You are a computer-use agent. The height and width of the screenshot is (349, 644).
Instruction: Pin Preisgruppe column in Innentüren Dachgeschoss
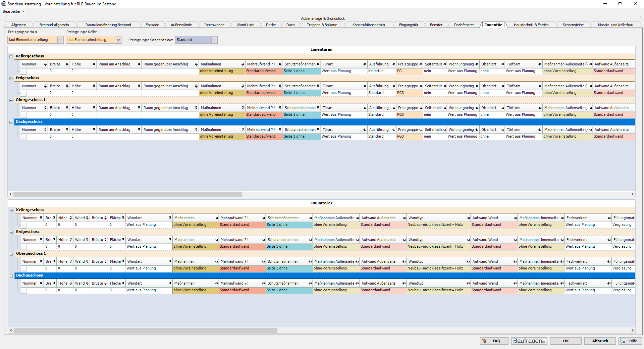pos(420,130)
